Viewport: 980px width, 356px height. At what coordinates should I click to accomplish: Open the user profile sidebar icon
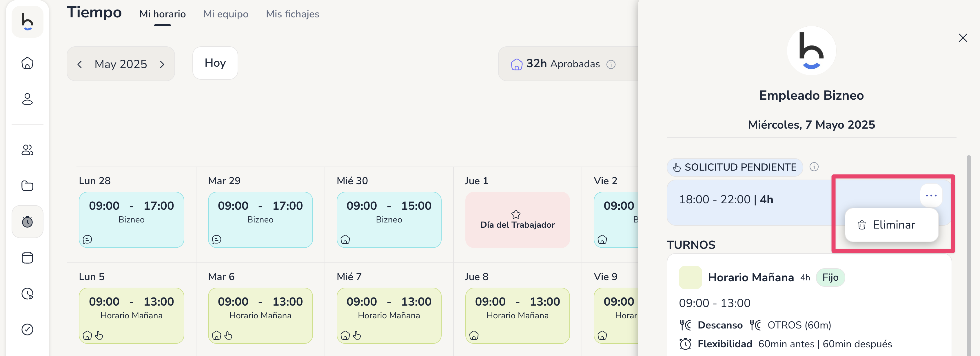tap(28, 99)
